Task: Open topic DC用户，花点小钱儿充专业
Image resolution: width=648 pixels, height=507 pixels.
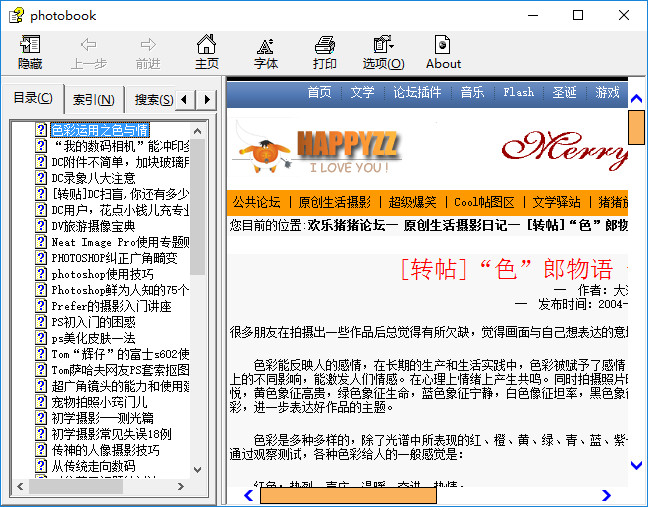Action: [x=120, y=210]
